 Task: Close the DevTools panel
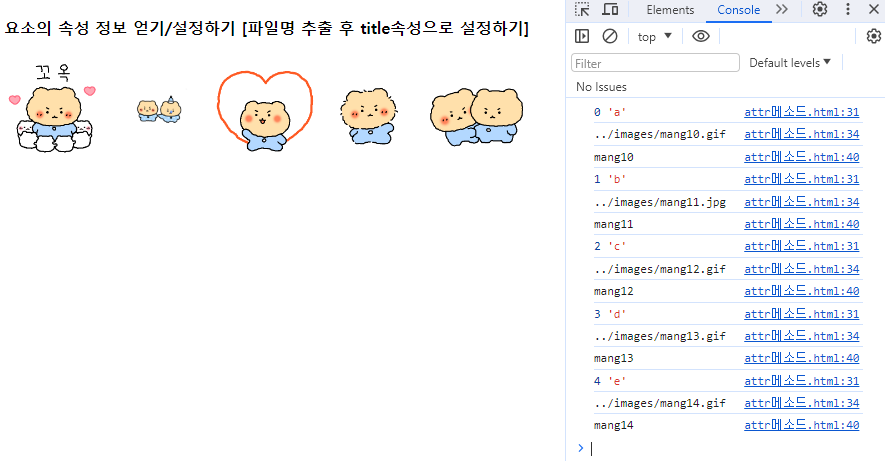pos(874,9)
